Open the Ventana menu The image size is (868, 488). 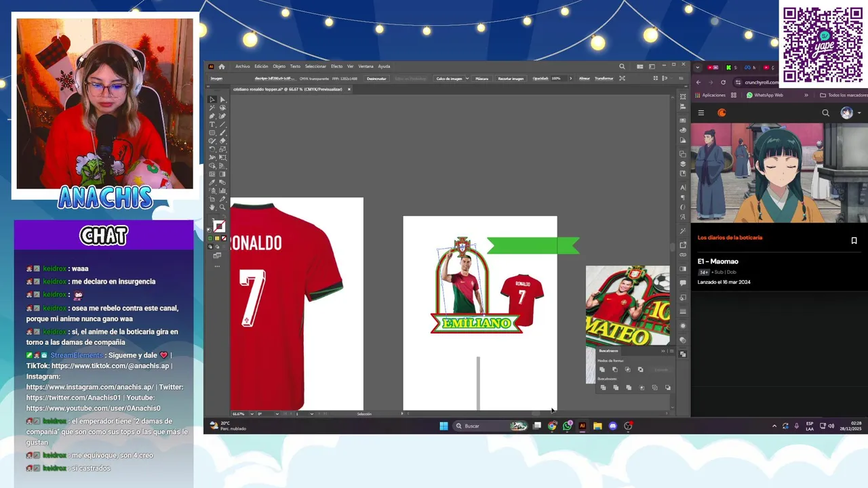366,66
